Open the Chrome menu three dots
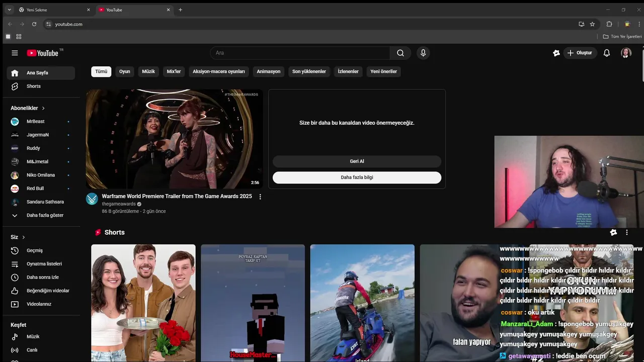Image resolution: width=644 pixels, height=362 pixels. point(639,24)
